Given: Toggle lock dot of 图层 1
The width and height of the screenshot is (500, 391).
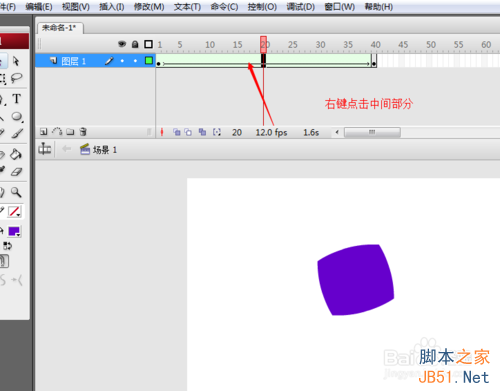Looking at the screenshot, I should (x=135, y=61).
